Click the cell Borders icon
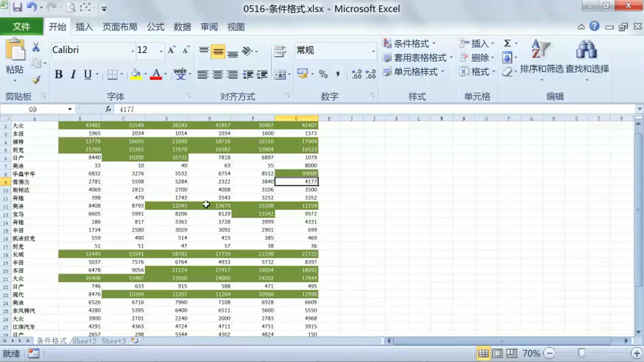 click(112, 74)
